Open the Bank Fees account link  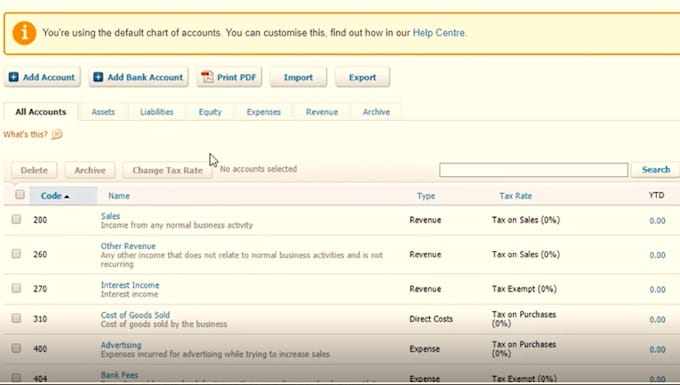119,375
